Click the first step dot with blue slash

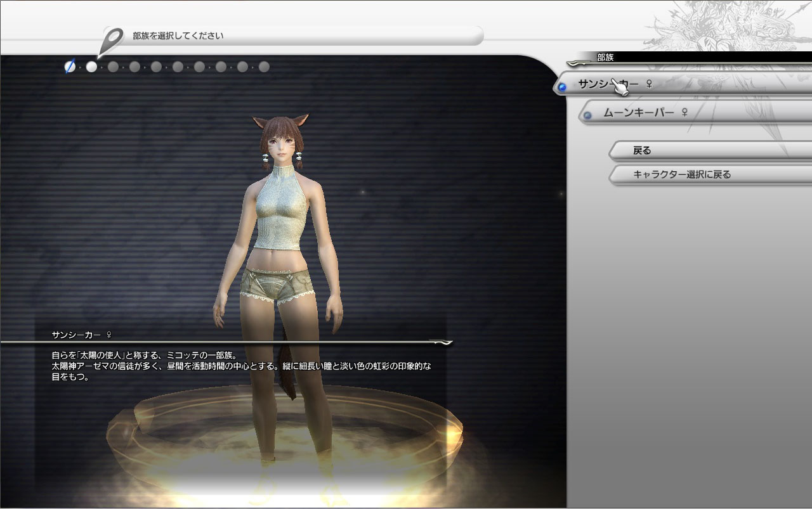[70, 67]
